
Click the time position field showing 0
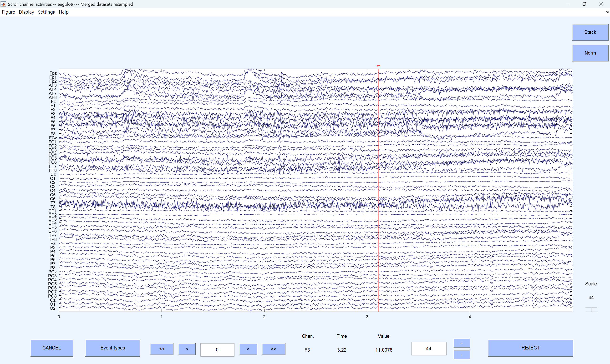coord(217,349)
